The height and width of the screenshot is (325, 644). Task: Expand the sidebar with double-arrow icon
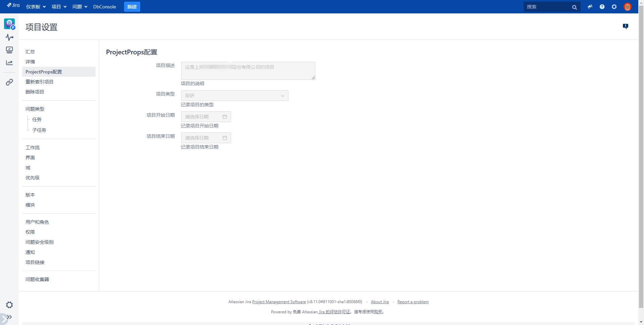coord(9,317)
